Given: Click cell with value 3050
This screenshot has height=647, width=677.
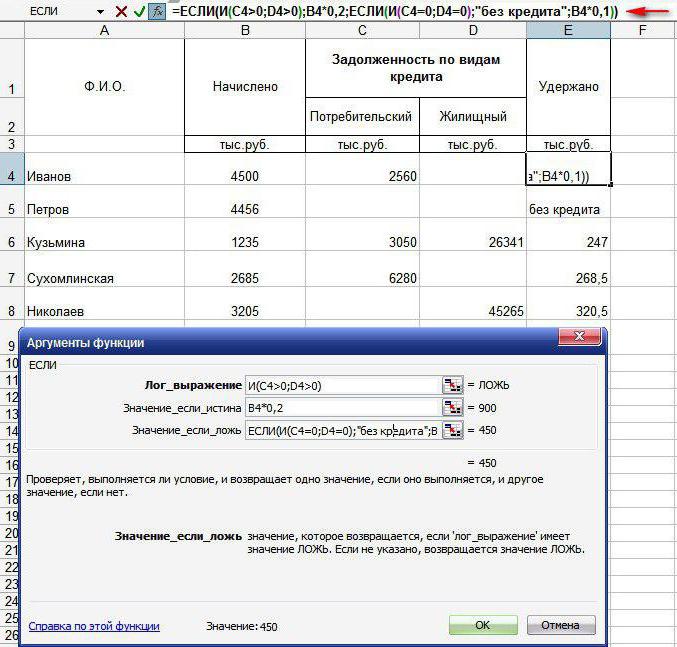Looking at the screenshot, I should (x=362, y=234).
